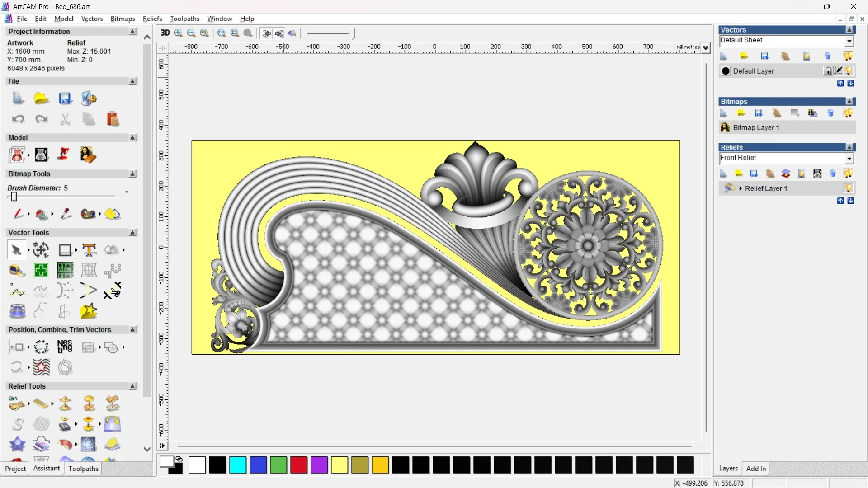868x488 pixels.
Task: Select the Create Text vector tool
Action: pyautogui.click(x=89, y=250)
